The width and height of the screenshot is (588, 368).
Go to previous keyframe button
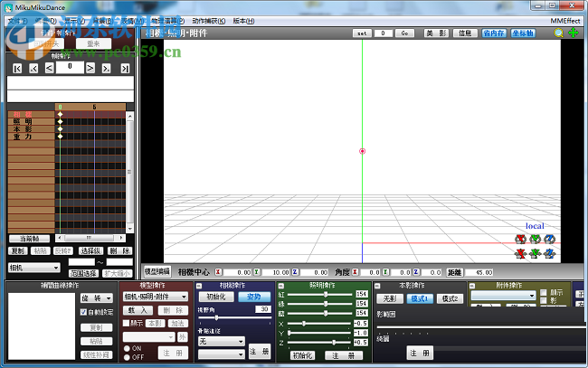[x=33, y=68]
